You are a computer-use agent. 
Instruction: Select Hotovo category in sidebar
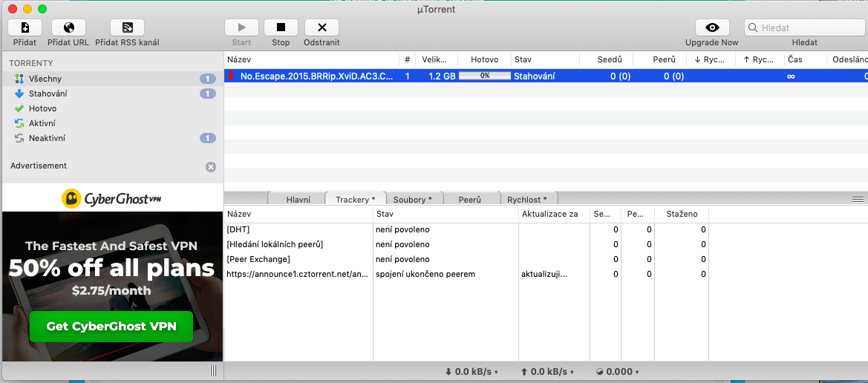coord(113,108)
